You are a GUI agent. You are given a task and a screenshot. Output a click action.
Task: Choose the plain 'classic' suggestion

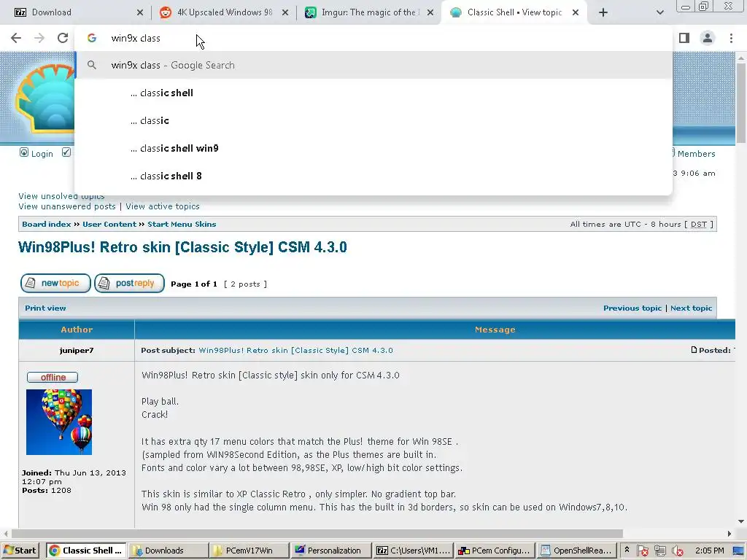click(x=373, y=120)
